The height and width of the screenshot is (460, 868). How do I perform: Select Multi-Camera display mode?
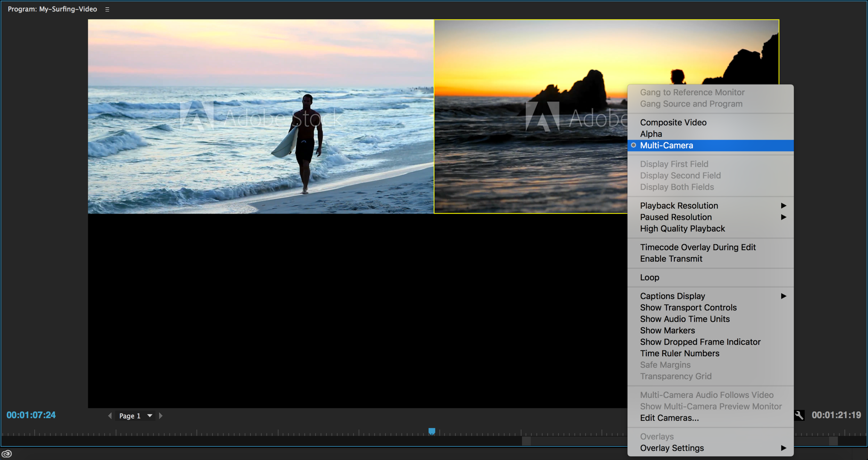pyautogui.click(x=710, y=145)
